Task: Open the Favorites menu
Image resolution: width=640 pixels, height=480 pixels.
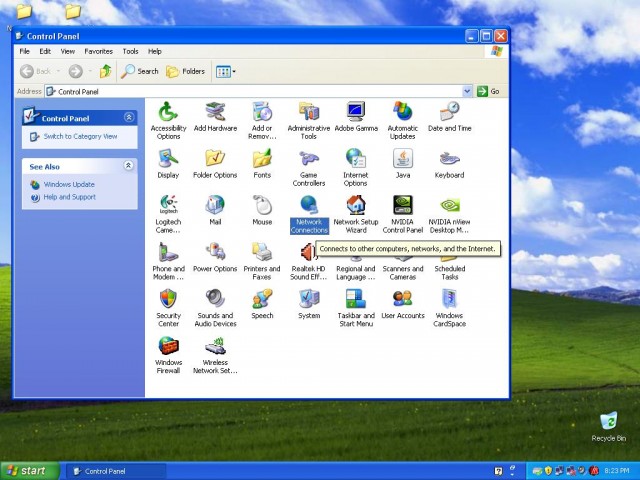Action: click(x=98, y=51)
